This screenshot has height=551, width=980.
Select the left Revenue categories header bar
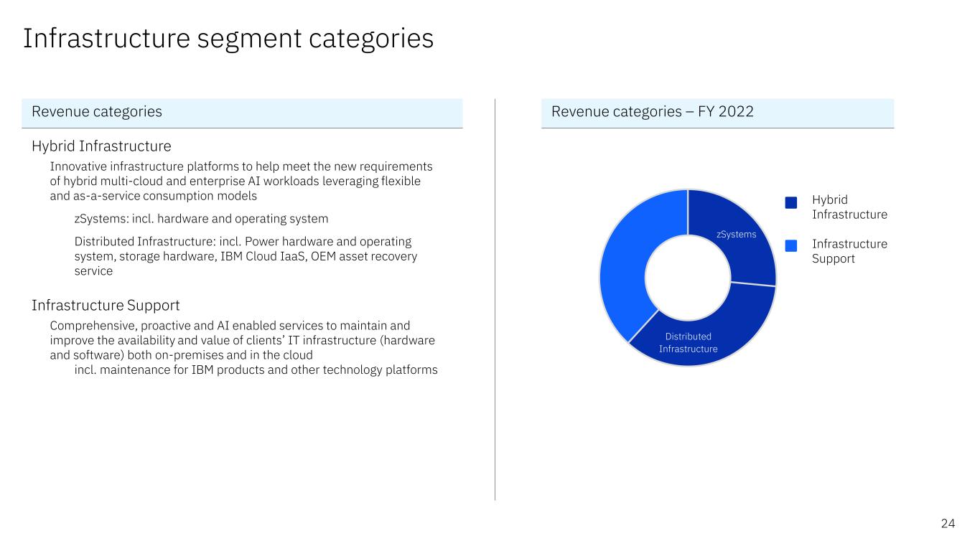click(x=242, y=112)
